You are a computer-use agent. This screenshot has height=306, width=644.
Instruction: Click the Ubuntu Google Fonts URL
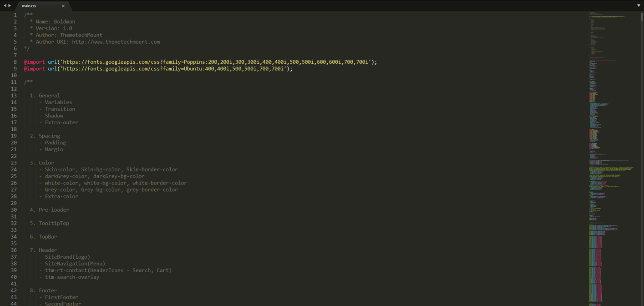pyautogui.click(x=173, y=69)
